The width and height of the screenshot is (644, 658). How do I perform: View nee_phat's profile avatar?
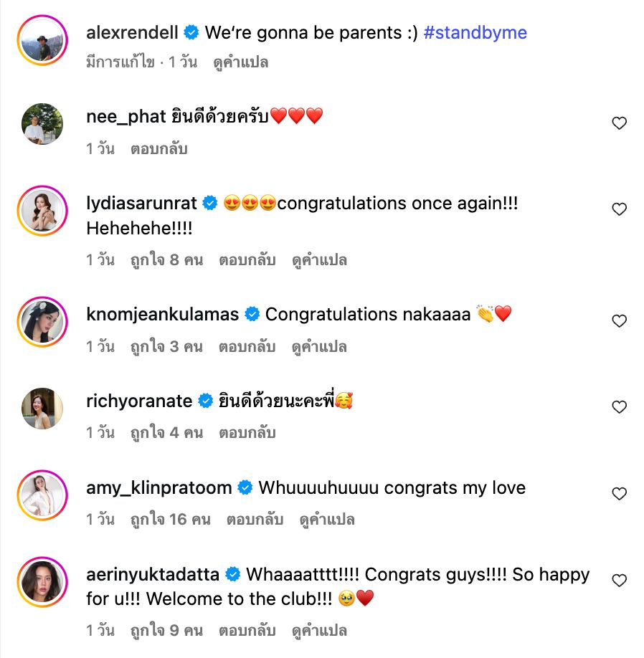click(42, 124)
